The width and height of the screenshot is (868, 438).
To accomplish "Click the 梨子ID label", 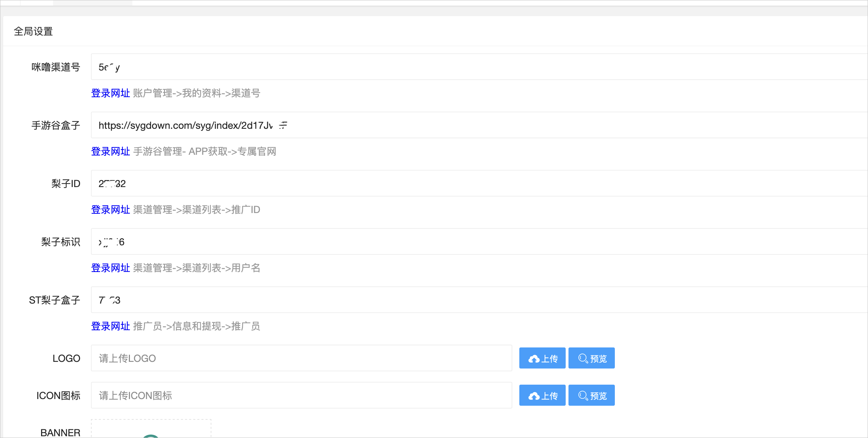I will click(66, 183).
